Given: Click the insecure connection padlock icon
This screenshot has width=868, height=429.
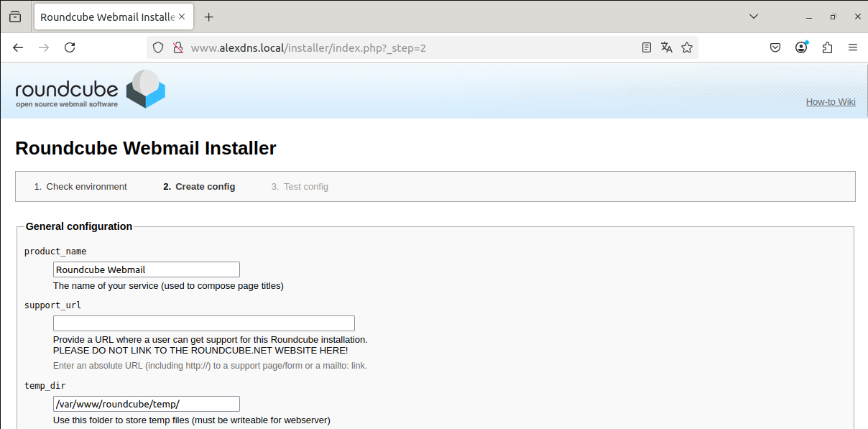Looking at the screenshot, I should pos(177,48).
